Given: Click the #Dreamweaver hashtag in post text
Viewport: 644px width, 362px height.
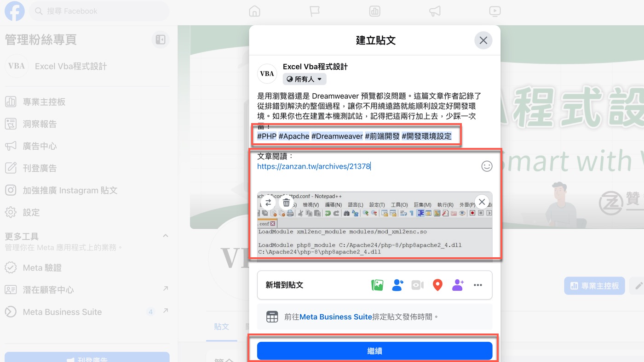Looking at the screenshot, I should 337,136.
